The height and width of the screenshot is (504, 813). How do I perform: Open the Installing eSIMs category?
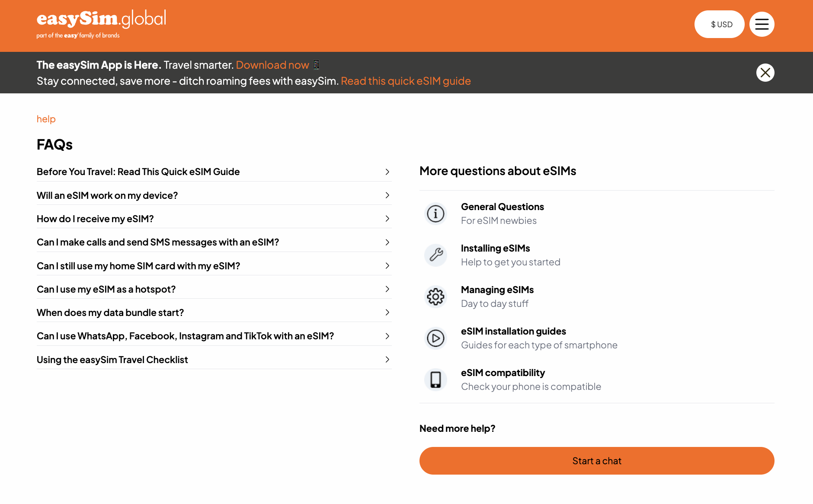(x=496, y=248)
